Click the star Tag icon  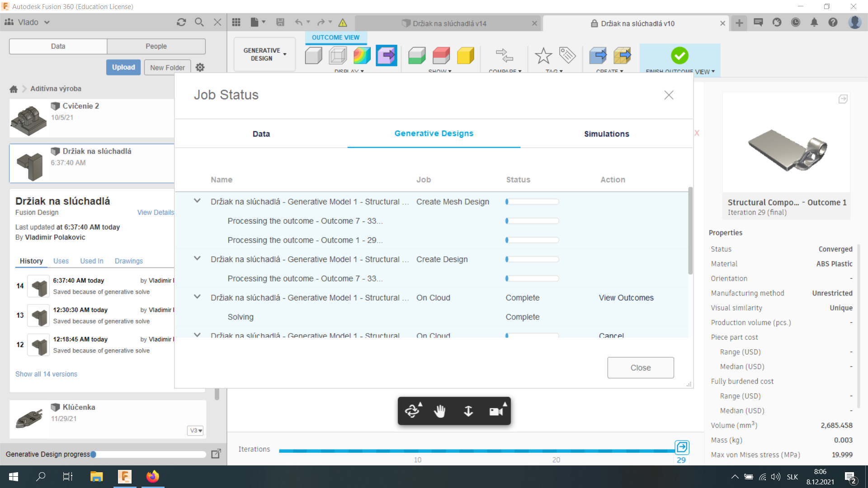543,56
